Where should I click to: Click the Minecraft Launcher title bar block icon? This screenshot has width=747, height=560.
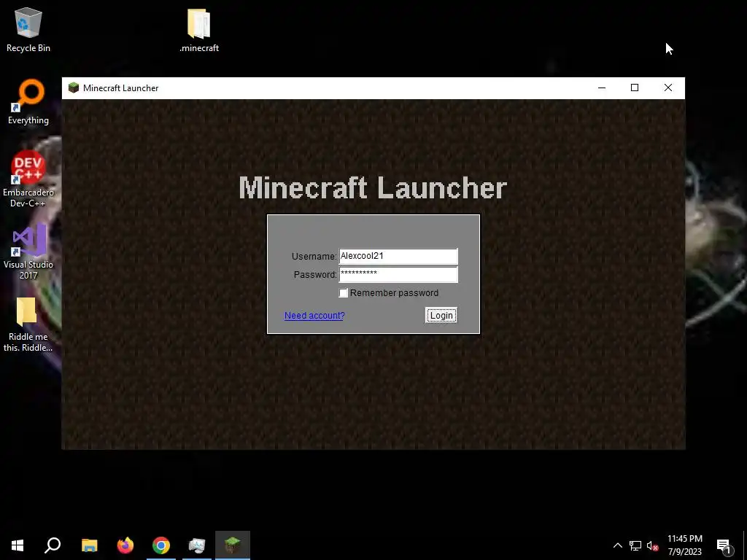[x=74, y=87]
